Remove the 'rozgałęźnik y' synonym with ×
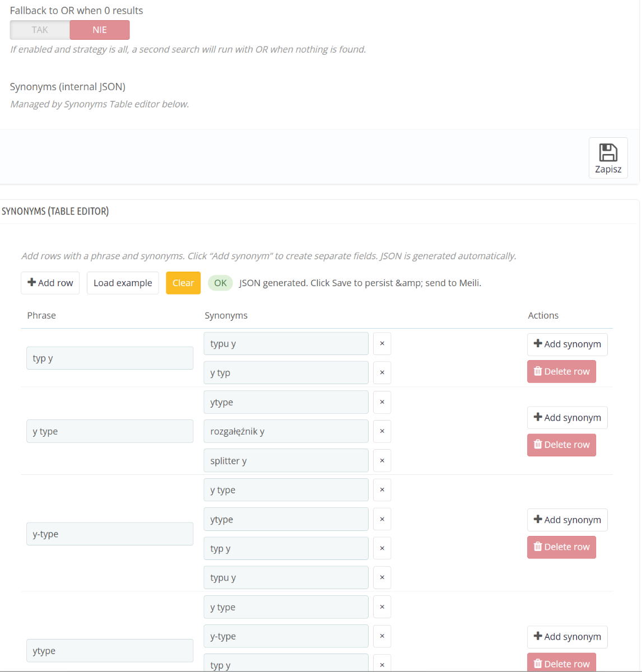The height and width of the screenshot is (672, 642). pos(382,431)
